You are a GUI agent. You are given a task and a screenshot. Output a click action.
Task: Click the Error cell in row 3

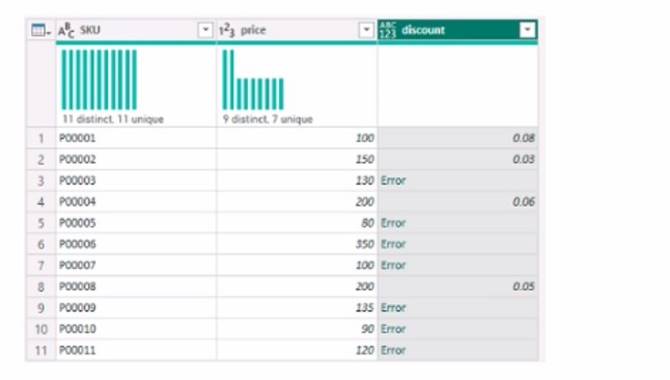[458, 180]
